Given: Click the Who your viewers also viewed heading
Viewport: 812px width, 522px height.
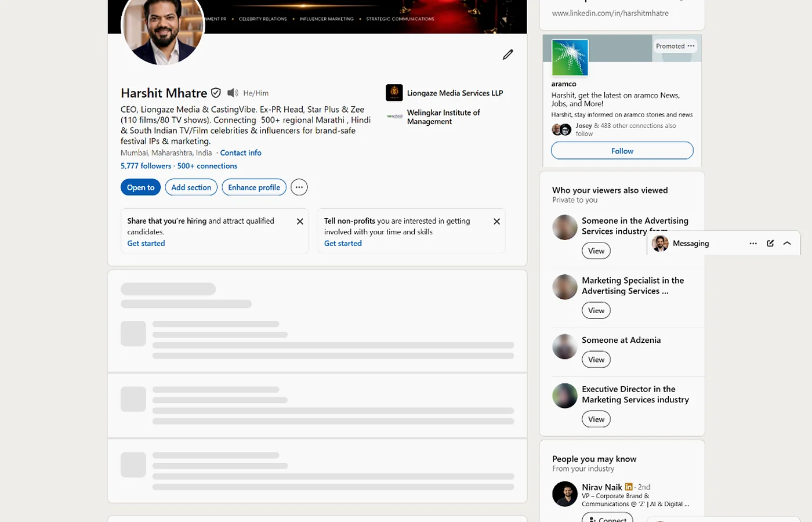Looking at the screenshot, I should pos(610,190).
